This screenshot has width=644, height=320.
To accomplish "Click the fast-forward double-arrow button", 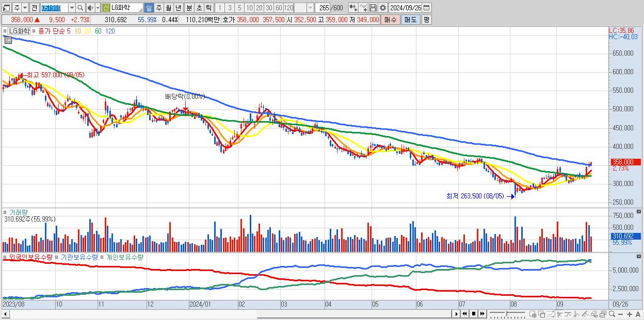I will [482, 314].
